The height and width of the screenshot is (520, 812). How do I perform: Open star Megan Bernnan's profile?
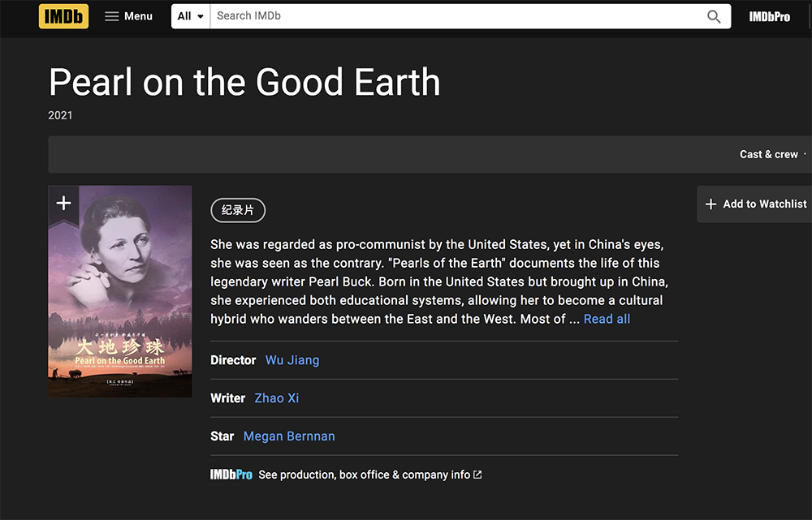[x=289, y=436]
